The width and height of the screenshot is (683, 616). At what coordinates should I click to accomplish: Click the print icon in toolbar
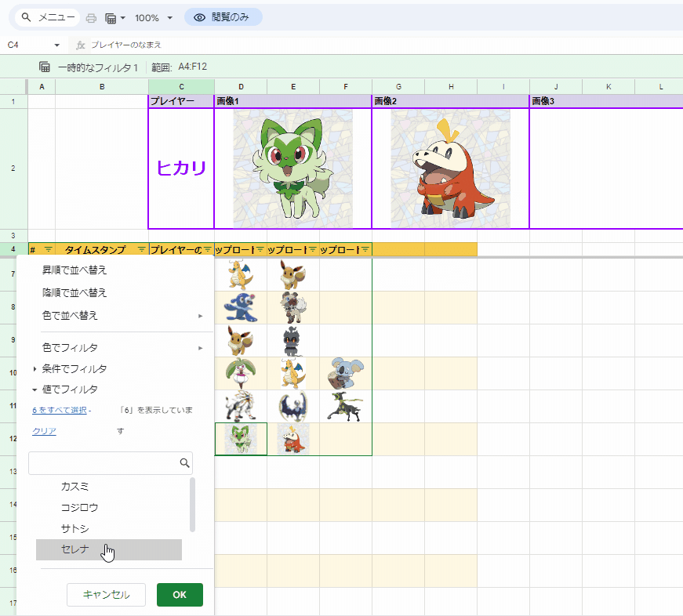(91, 18)
